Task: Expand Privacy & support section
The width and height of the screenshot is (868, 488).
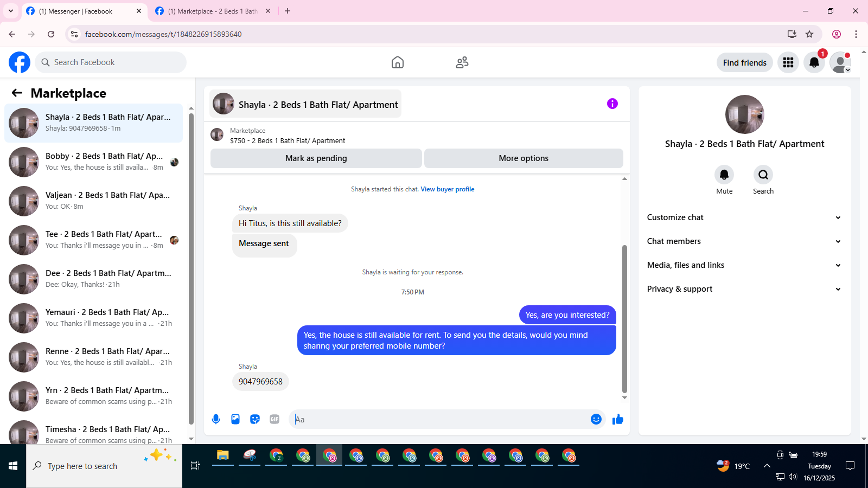Action: coord(744,289)
